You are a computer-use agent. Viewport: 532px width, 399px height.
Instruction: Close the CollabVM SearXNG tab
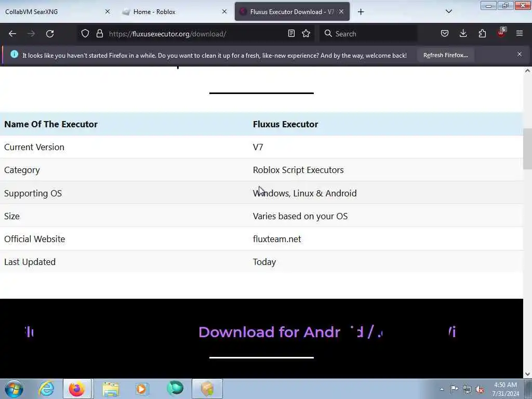pyautogui.click(x=108, y=11)
